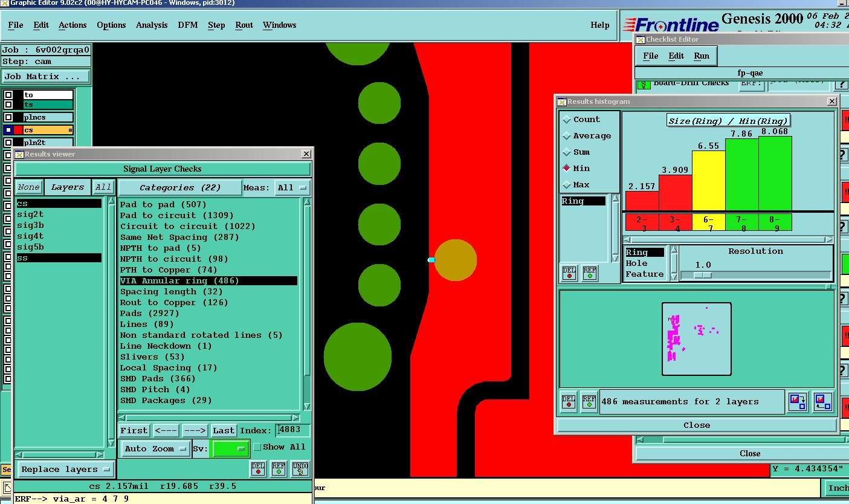
Task: Click histogram export icon left of the last one
Action: 798,402
